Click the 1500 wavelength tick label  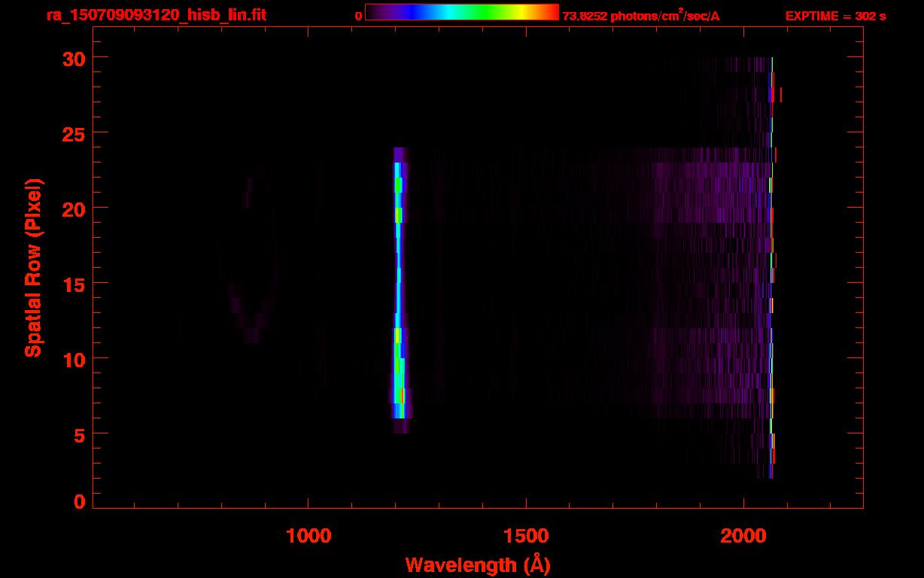(x=526, y=535)
